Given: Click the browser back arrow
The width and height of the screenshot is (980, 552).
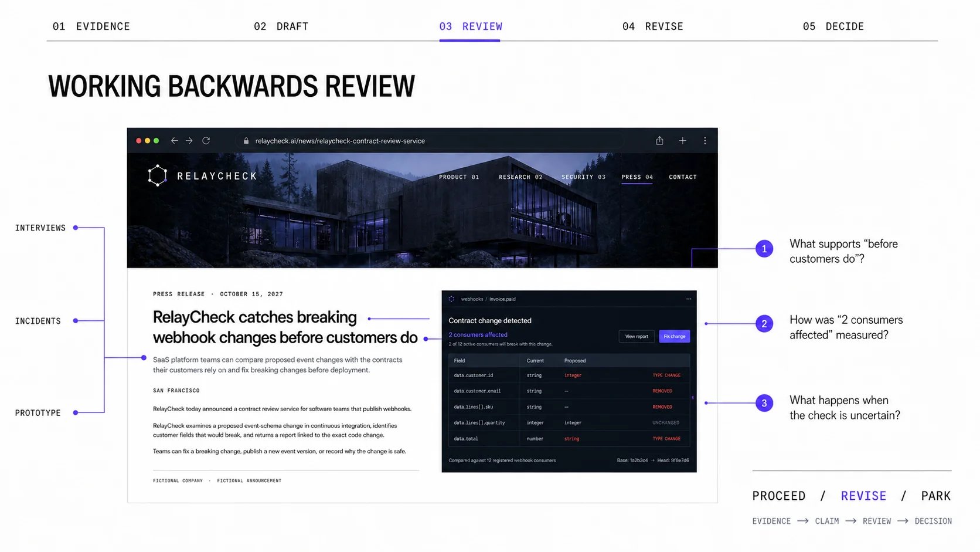Looking at the screenshot, I should coord(174,141).
